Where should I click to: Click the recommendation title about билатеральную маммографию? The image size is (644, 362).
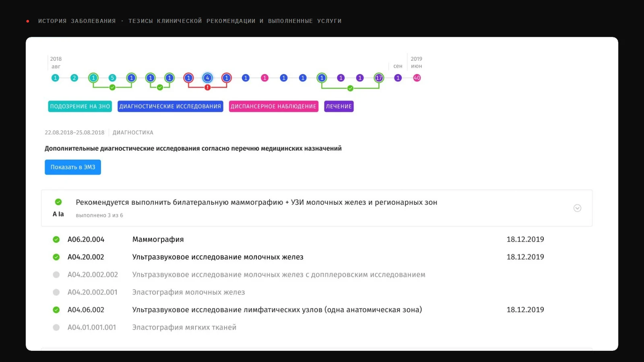(256, 202)
